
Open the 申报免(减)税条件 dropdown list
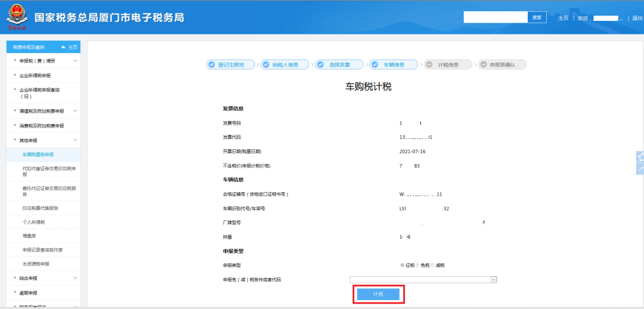[493, 279]
